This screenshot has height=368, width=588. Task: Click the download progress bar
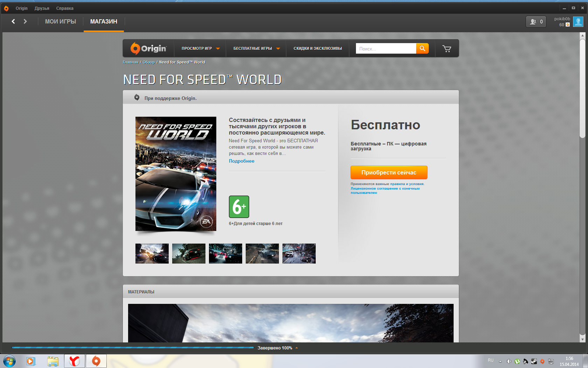pyautogui.click(x=133, y=348)
